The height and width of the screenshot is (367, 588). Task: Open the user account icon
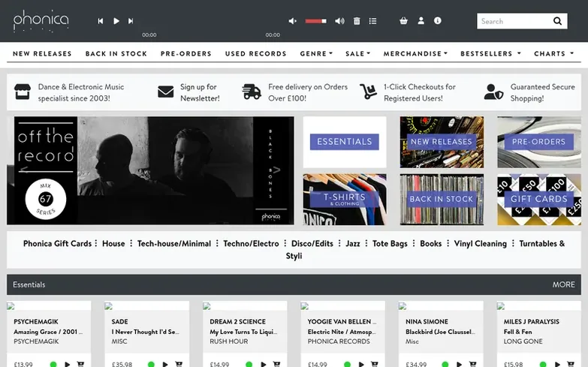point(421,20)
